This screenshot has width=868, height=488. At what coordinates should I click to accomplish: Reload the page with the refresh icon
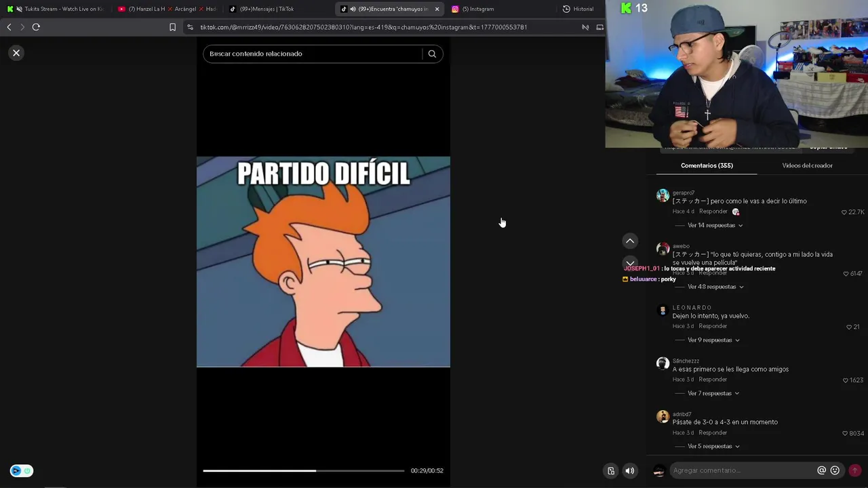36,27
